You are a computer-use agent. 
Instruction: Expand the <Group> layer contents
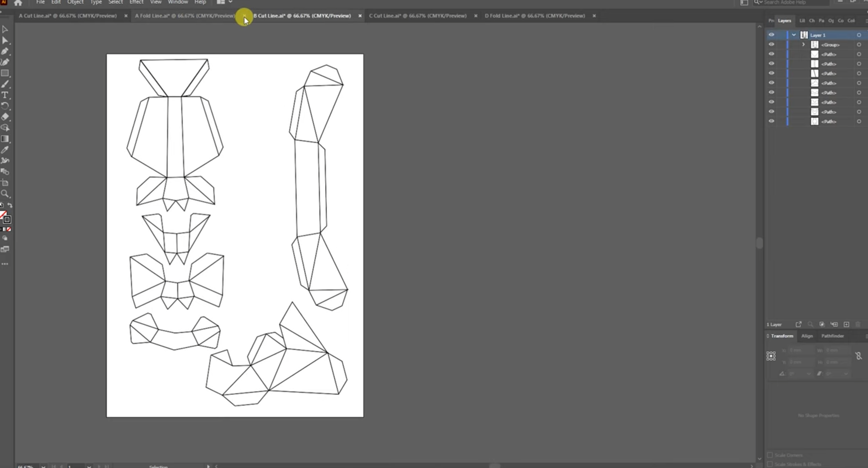(x=803, y=44)
